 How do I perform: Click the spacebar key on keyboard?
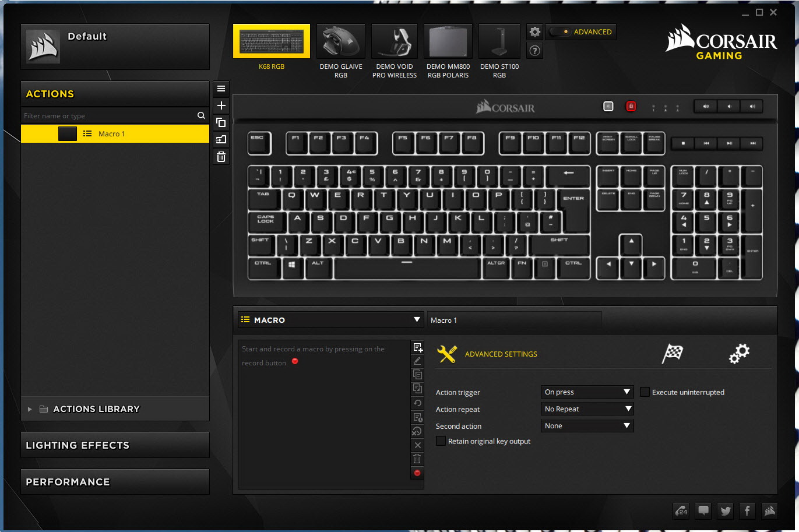coord(407,269)
